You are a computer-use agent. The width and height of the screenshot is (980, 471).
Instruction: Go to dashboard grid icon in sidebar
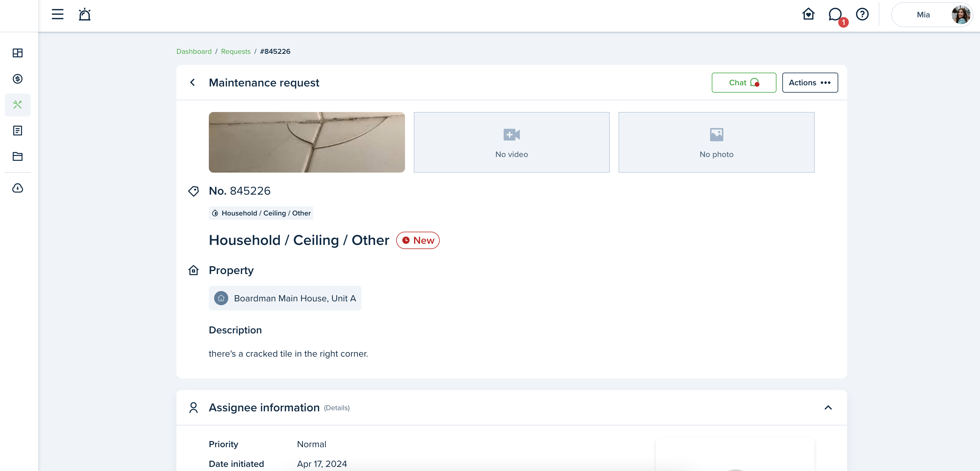pyautogui.click(x=18, y=53)
